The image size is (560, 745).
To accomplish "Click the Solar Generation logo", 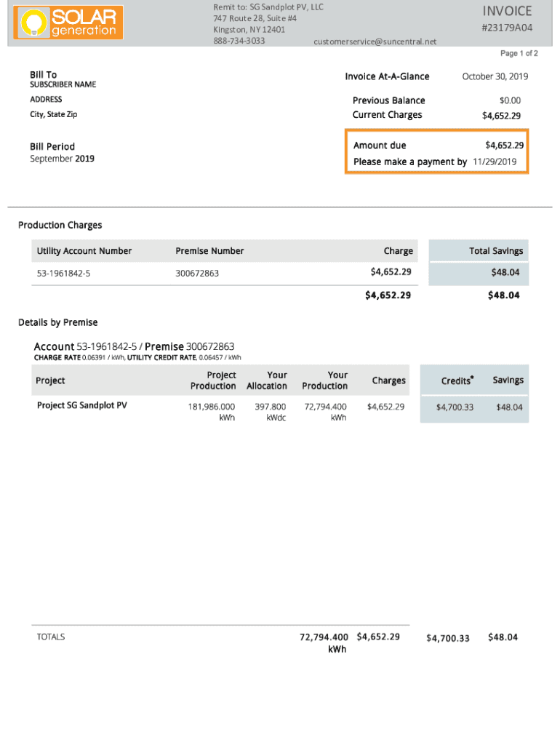I will [69, 22].
